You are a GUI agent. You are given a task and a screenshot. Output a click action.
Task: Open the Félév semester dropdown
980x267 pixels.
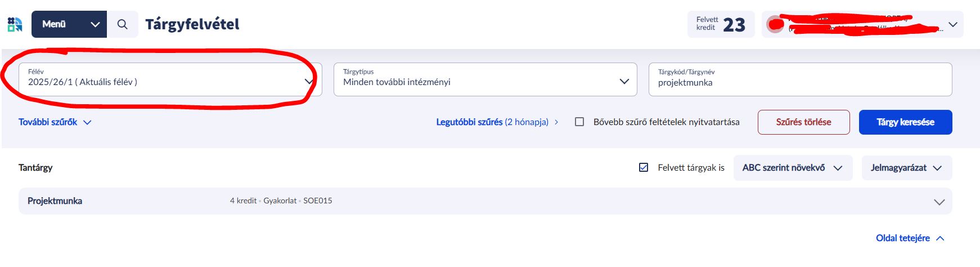coord(170,79)
